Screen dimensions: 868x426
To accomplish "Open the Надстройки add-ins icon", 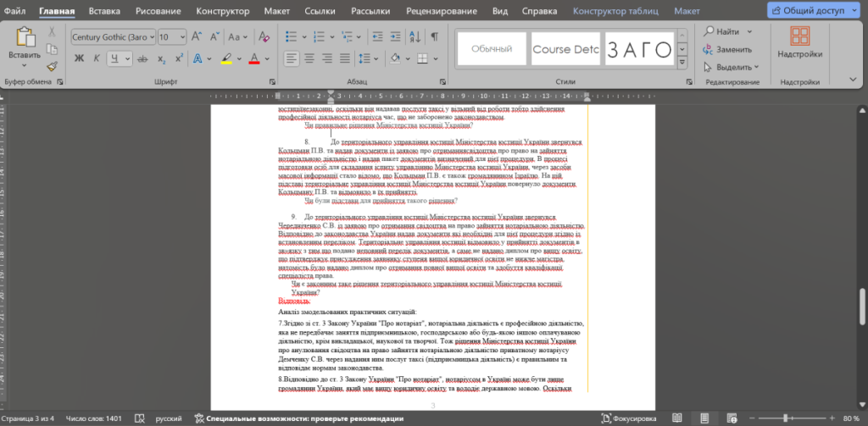I will (800, 44).
